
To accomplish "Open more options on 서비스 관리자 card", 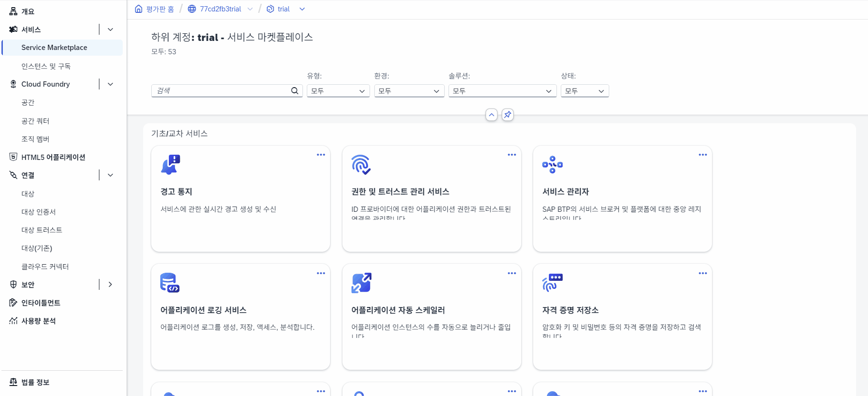I will tap(703, 155).
